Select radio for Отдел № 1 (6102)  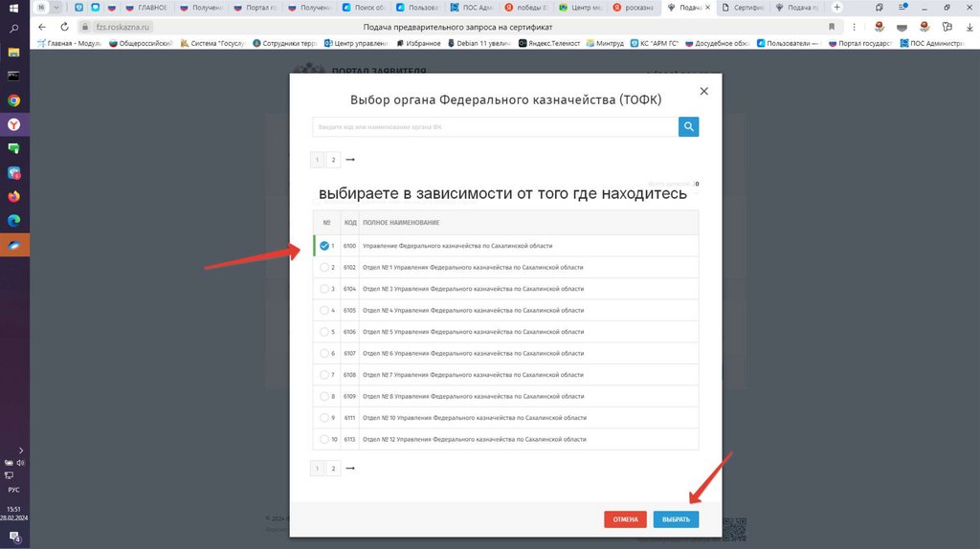(x=323, y=267)
